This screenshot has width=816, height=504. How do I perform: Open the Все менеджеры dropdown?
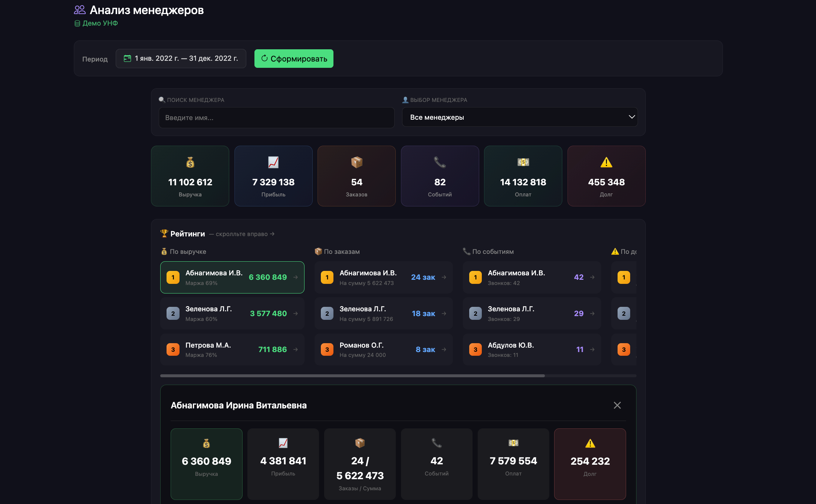click(520, 117)
